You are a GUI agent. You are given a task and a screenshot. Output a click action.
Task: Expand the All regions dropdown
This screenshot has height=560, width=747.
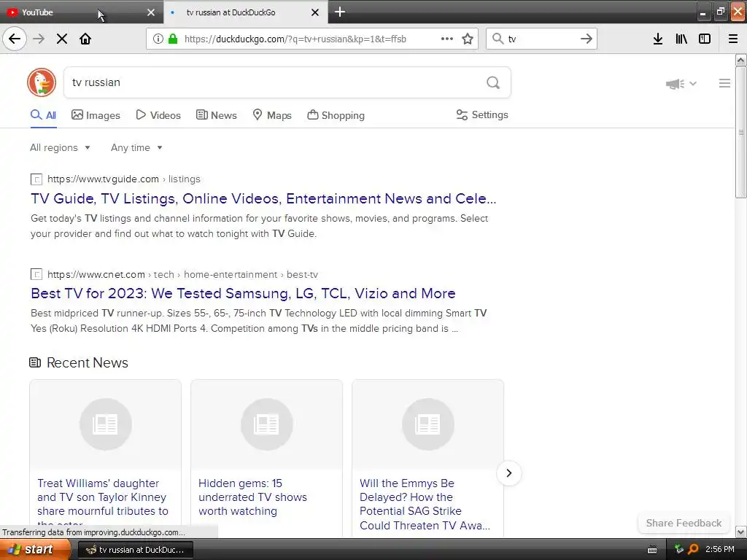coord(60,147)
